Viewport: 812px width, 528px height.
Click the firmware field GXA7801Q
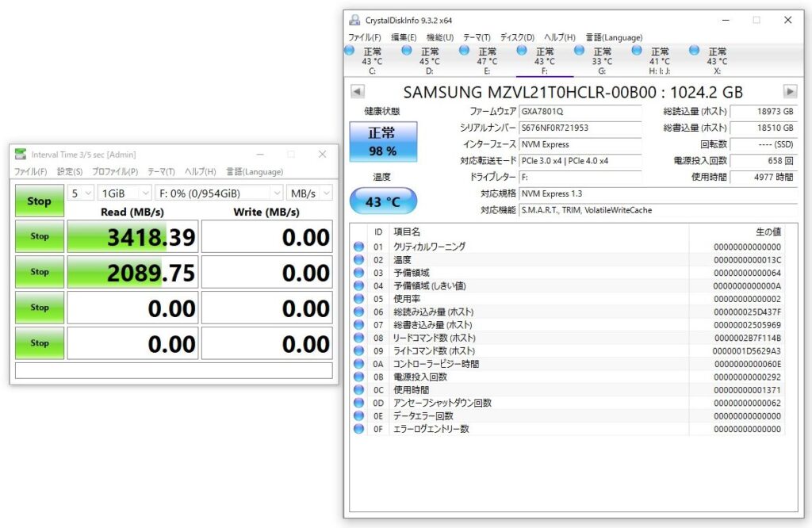pyautogui.click(x=580, y=111)
